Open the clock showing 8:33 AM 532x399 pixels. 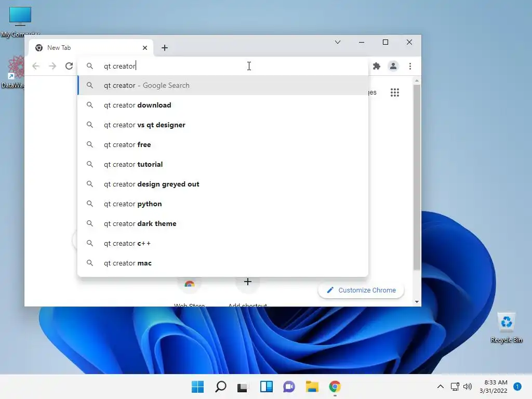click(x=494, y=387)
